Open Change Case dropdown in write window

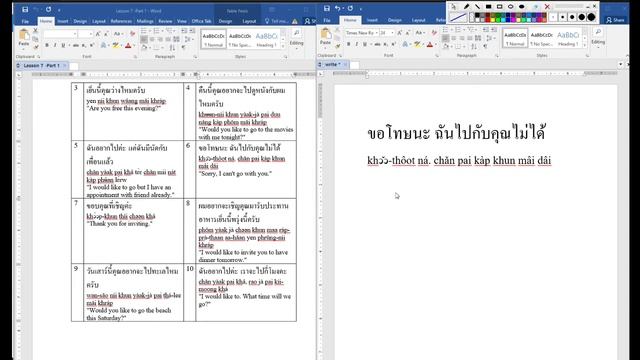click(x=420, y=33)
